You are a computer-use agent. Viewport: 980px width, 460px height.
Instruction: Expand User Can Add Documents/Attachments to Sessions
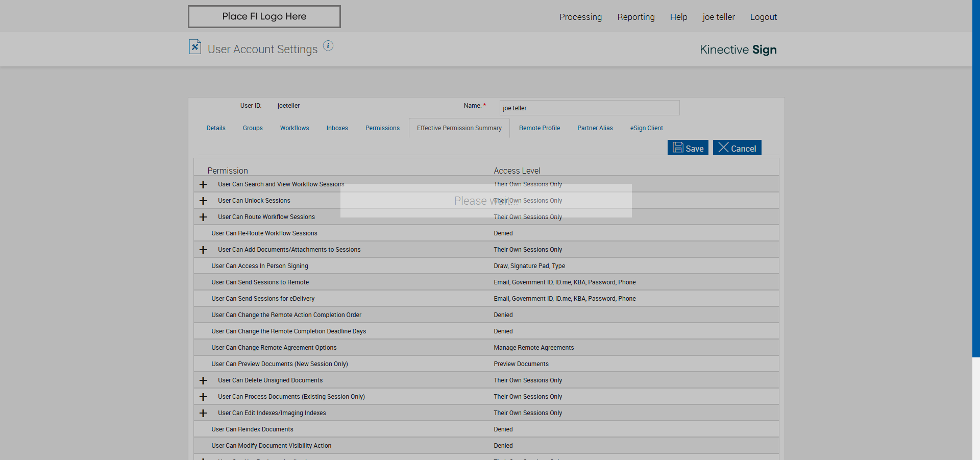203,250
